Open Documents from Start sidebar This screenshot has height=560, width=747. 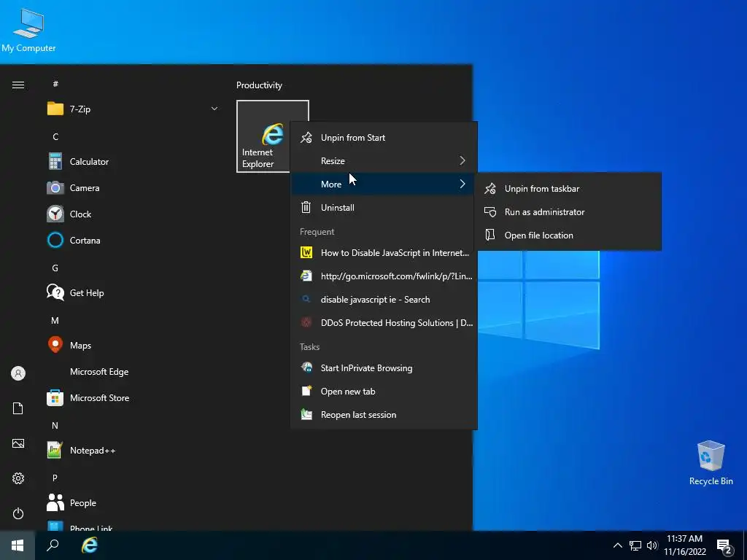point(18,408)
